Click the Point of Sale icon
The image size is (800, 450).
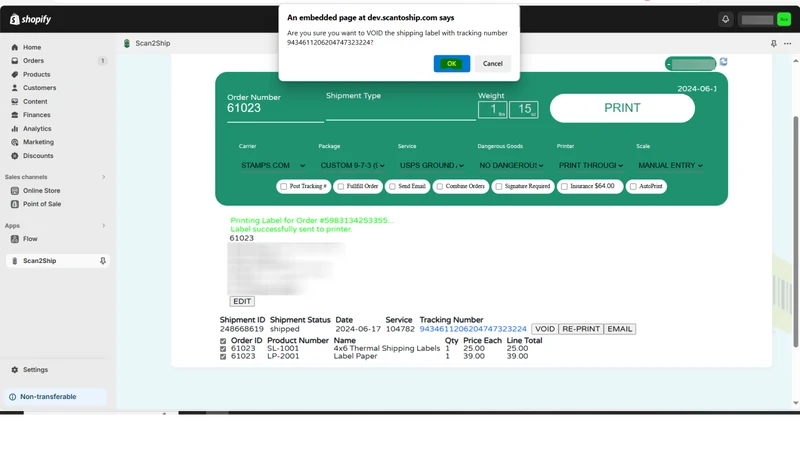point(15,204)
